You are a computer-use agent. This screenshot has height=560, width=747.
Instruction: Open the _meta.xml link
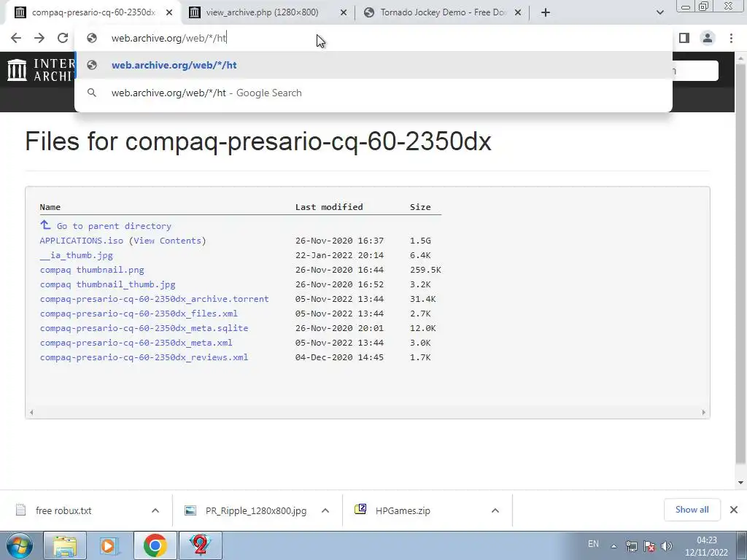[x=136, y=343]
